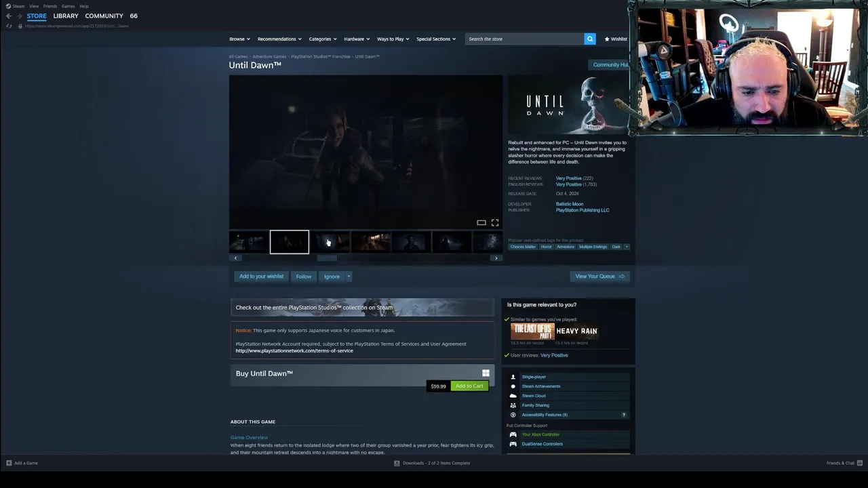Follow the Until Dawn game
Image resolution: width=868 pixels, height=488 pixels.
click(304, 277)
